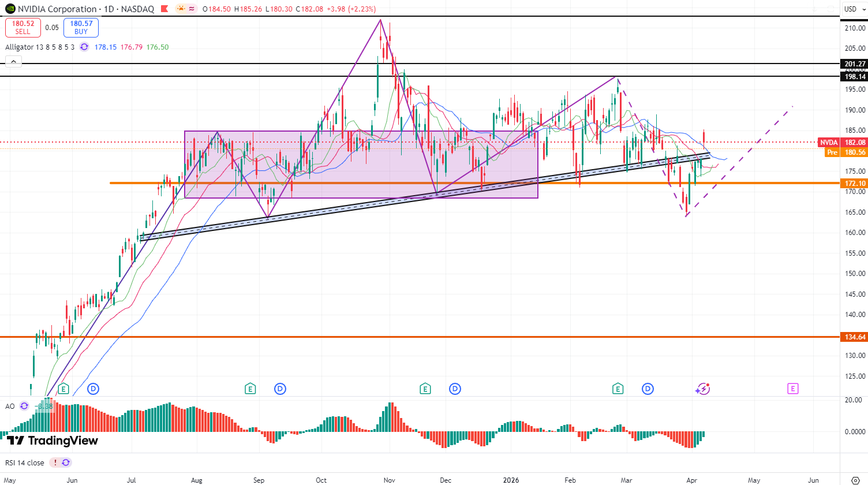Image resolution: width=868 pixels, height=485 pixels.
Task: Click the orange 134.64 price level label
Action: (x=854, y=337)
